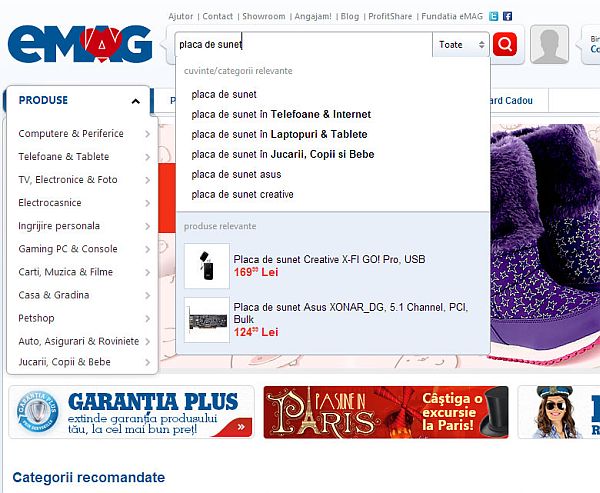
Task: Click Creative X-FI GO! Pro product thumbnail
Action: point(207,266)
